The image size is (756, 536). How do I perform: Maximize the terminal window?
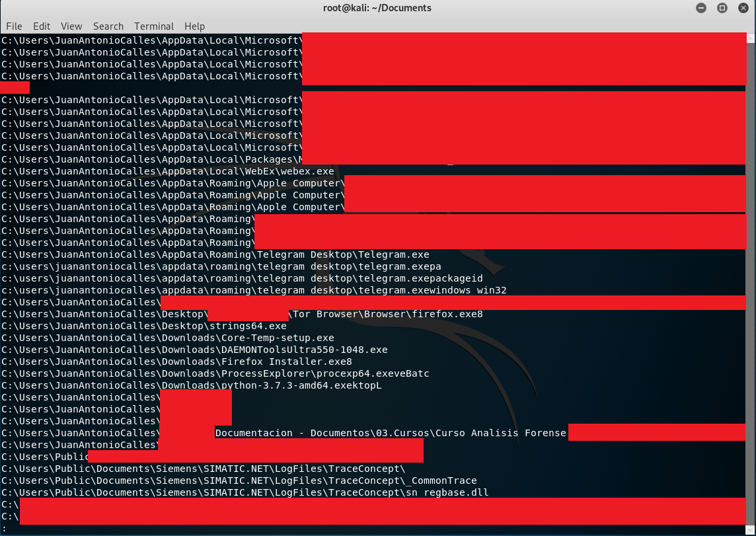point(722,8)
